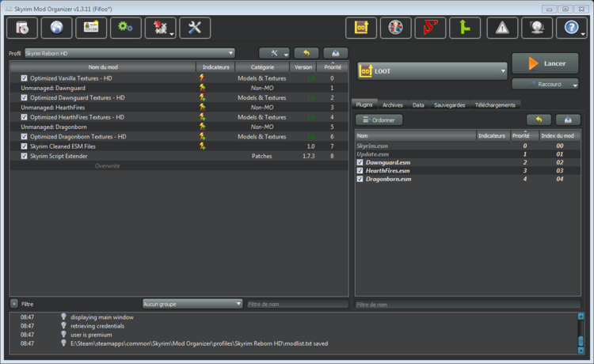This screenshot has width=594, height=364.
Task: Open the LOOT executable dropdown
Action: [x=432, y=71]
